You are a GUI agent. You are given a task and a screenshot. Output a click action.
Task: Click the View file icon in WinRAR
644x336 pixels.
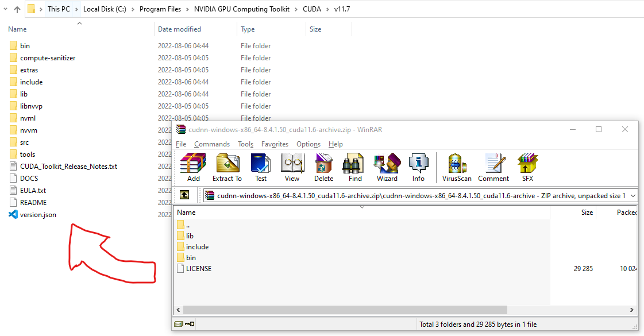tap(292, 167)
